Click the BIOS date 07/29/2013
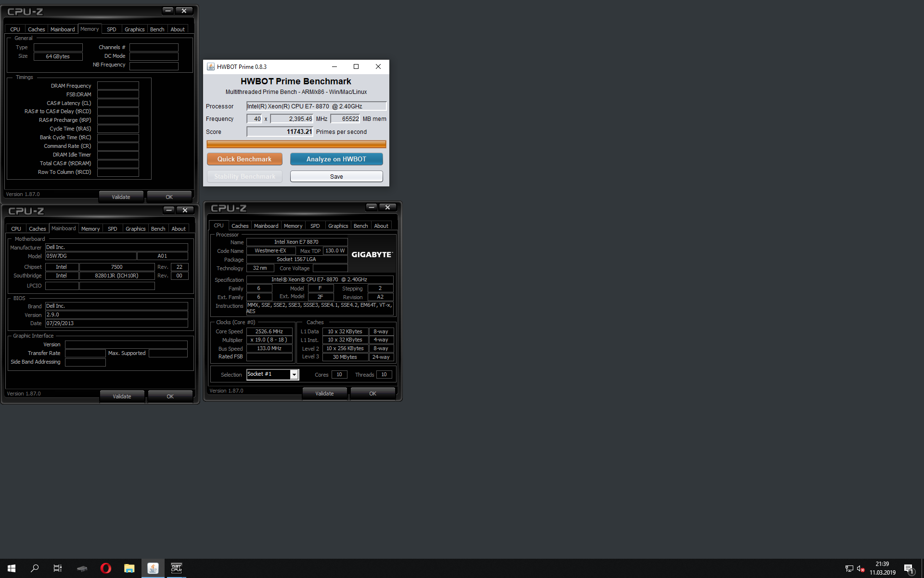The height and width of the screenshot is (578, 924). pos(117,324)
